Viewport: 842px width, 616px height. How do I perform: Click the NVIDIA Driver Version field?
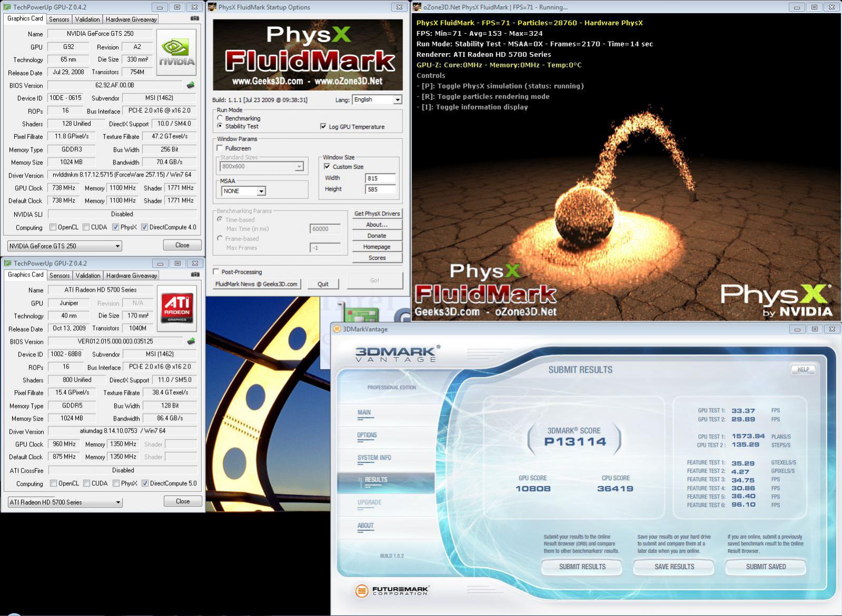122,175
